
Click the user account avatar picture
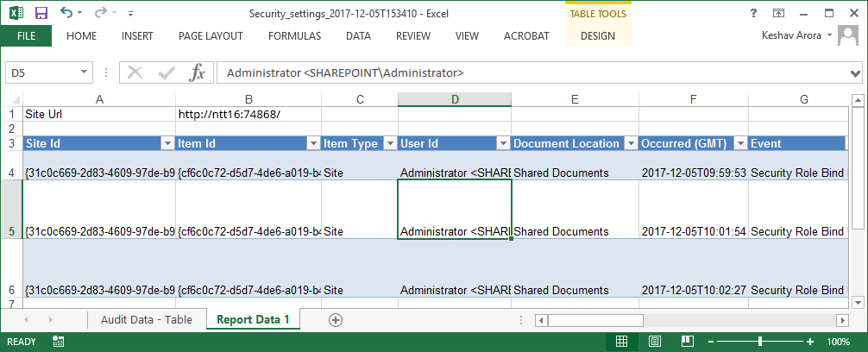(847, 35)
